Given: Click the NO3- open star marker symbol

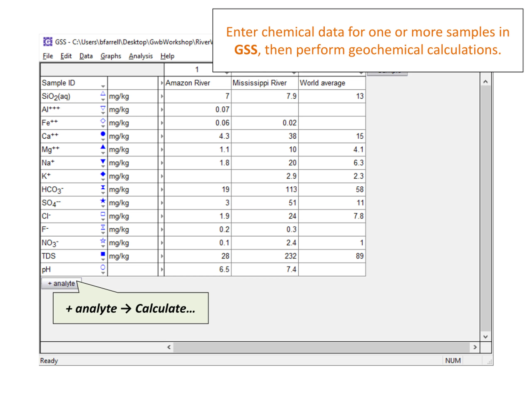Looking at the screenshot, I should (103, 240).
